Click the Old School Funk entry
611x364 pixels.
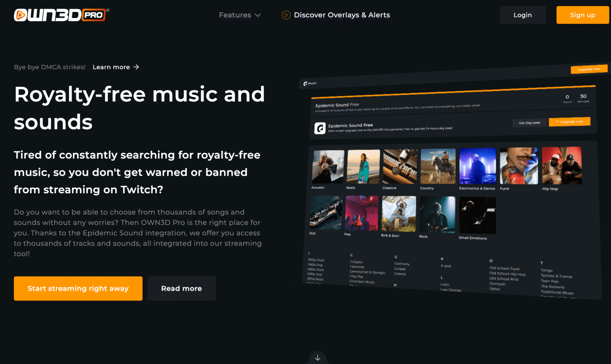504,269
